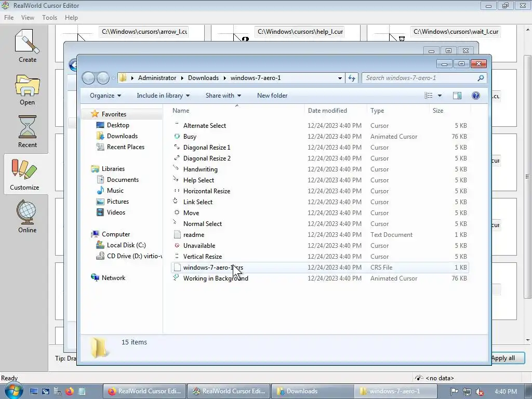This screenshot has height=399, width=532.
Task: Click the Explorer Forward button
Action: [x=103, y=78]
